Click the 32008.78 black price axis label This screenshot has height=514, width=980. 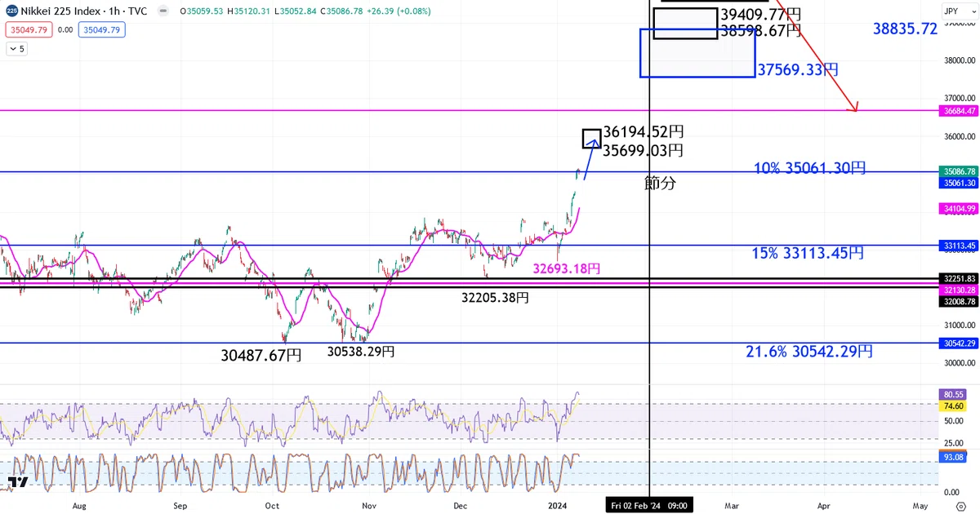tap(959, 301)
